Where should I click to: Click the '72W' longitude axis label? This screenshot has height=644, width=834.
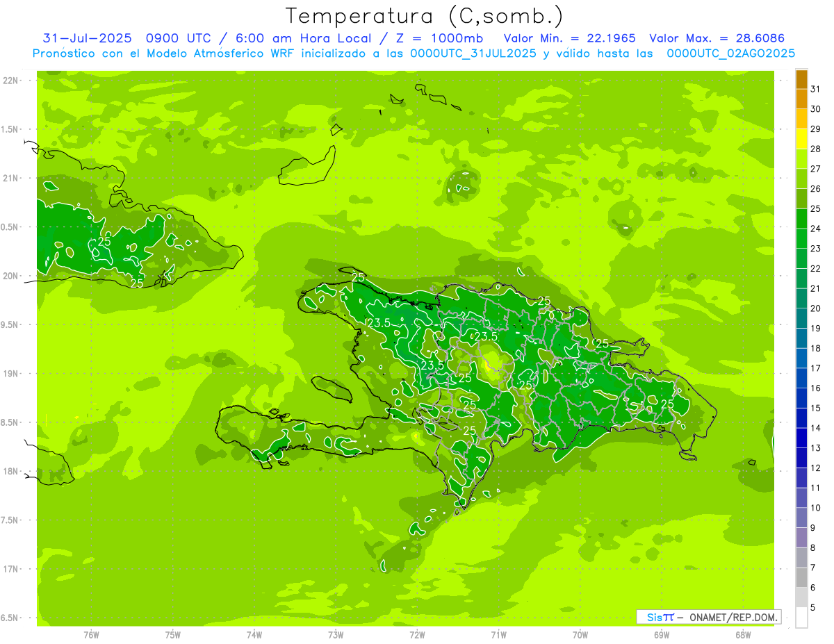(417, 635)
